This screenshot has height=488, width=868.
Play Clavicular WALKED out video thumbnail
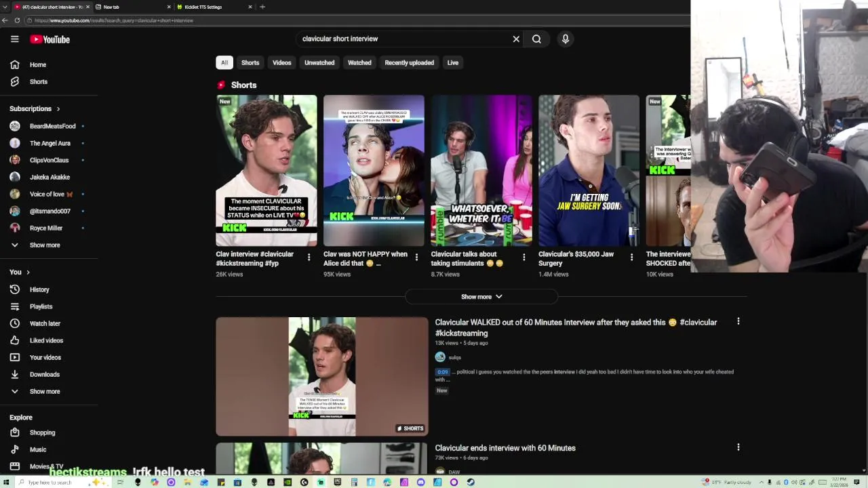(x=322, y=376)
